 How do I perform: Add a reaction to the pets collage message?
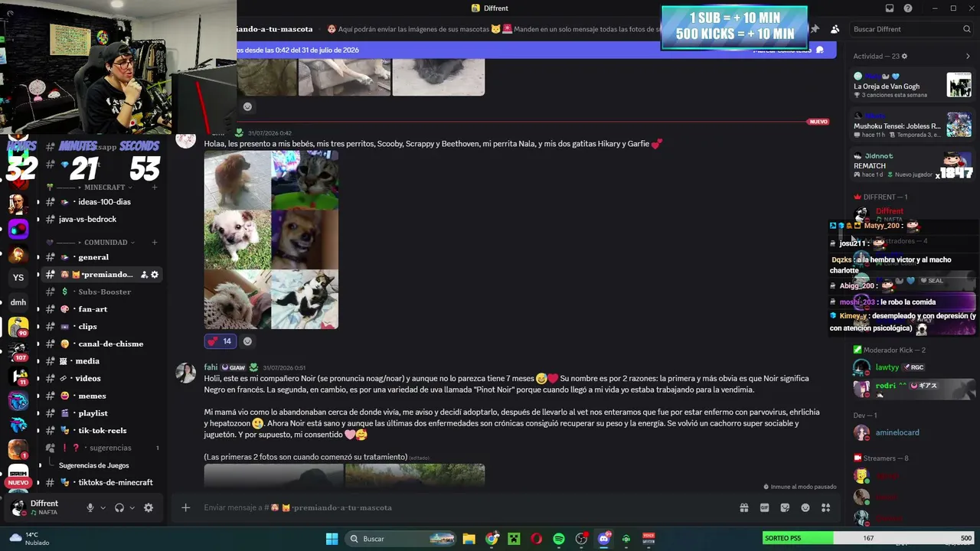247,341
